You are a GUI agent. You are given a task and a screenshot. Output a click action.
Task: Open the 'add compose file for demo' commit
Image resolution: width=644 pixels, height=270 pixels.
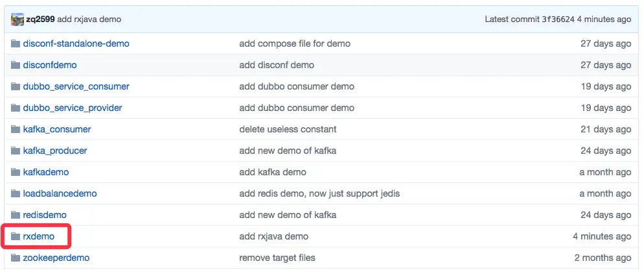(x=295, y=44)
